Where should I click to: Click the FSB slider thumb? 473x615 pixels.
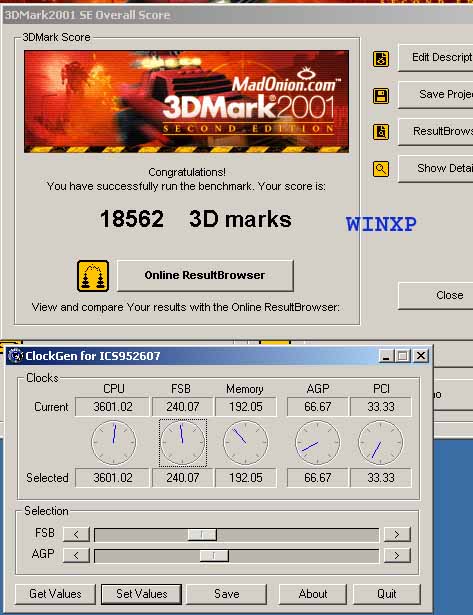pos(202,534)
